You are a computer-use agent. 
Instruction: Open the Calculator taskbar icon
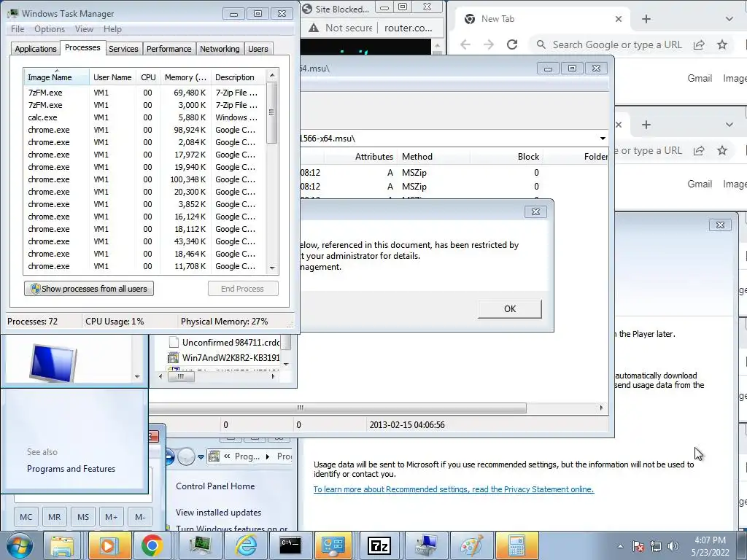[x=517, y=545]
